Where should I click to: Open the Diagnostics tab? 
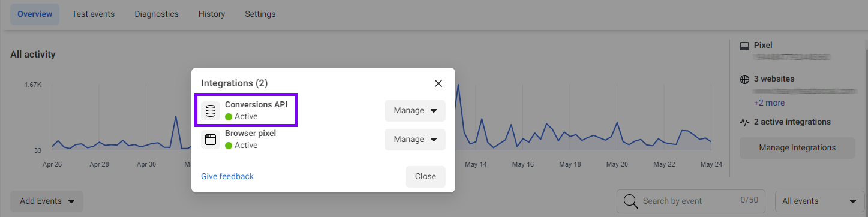pyautogui.click(x=157, y=14)
